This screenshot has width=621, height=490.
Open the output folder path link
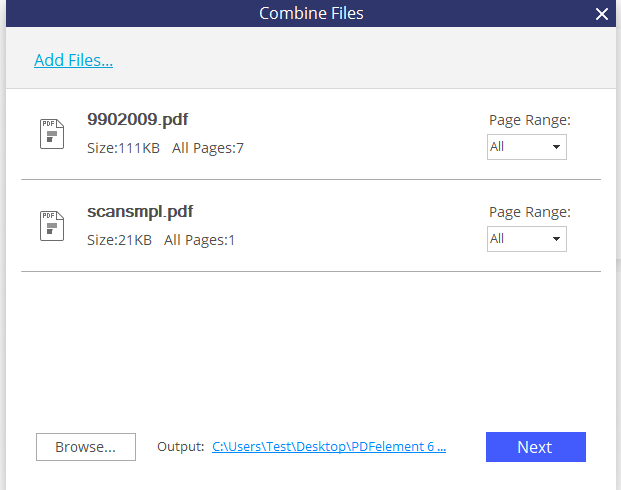pyautogui.click(x=329, y=447)
